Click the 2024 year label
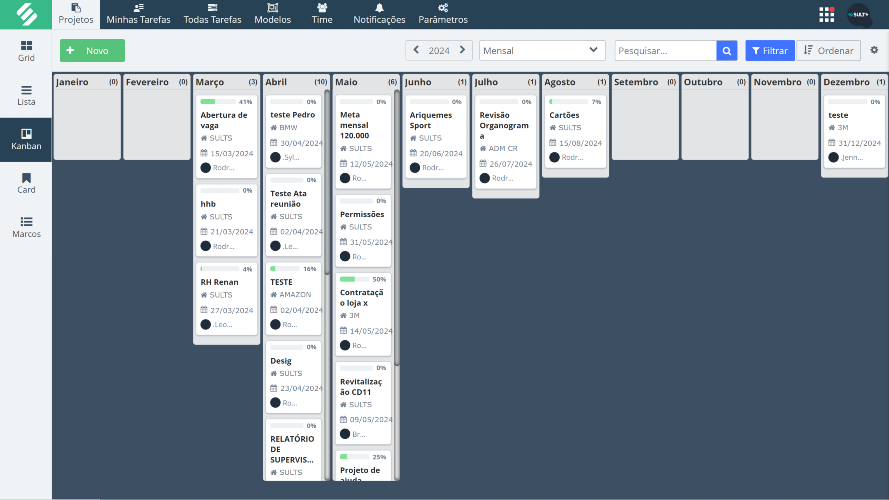This screenshot has width=889, height=500. (x=439, y=50)
